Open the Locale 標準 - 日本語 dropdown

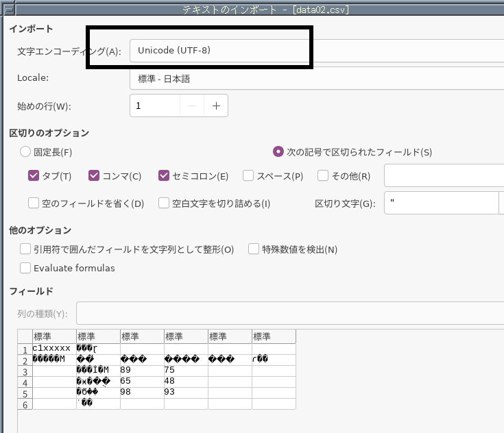(317, 79)
